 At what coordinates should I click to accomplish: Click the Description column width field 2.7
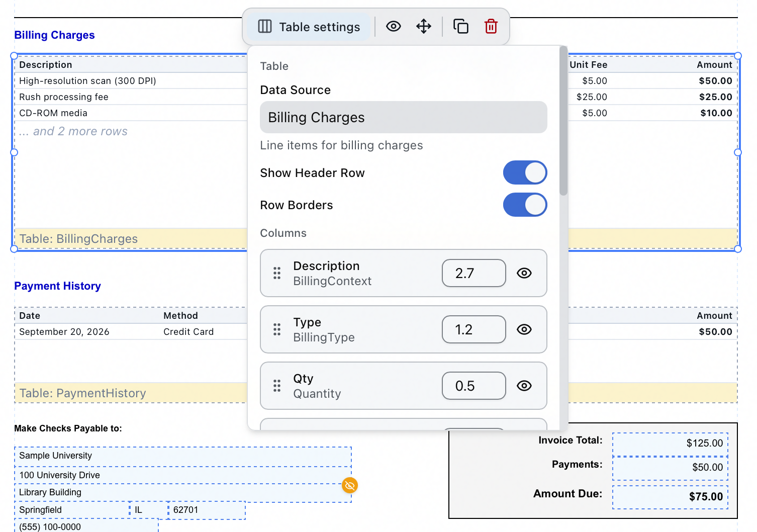[474, 273]
